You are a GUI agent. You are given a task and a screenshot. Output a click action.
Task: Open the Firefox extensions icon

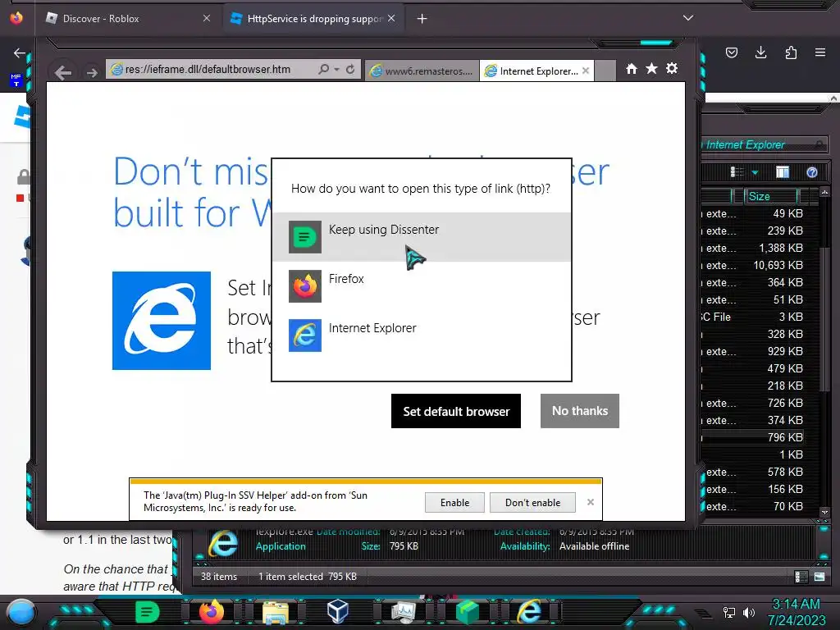[x=791, y=52]
